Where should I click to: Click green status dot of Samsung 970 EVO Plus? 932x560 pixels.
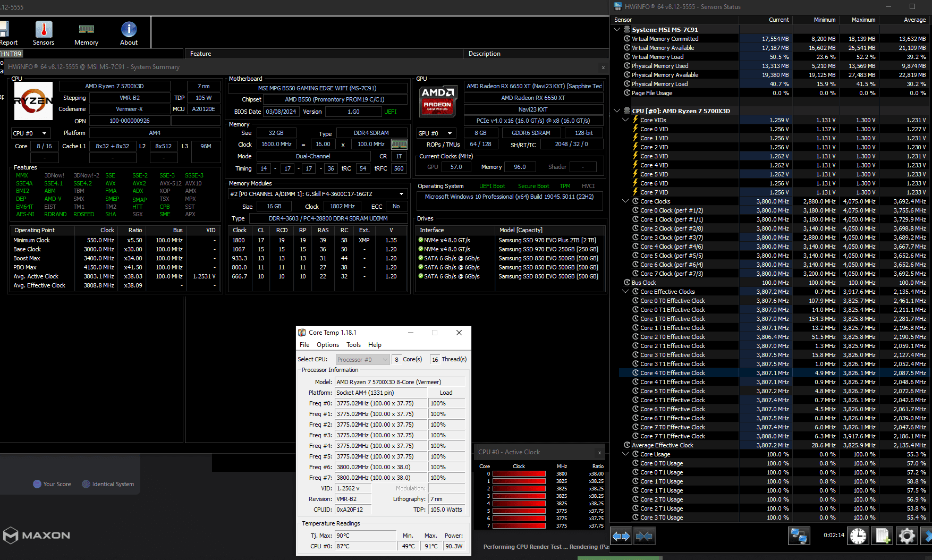(x=421, y=240)
